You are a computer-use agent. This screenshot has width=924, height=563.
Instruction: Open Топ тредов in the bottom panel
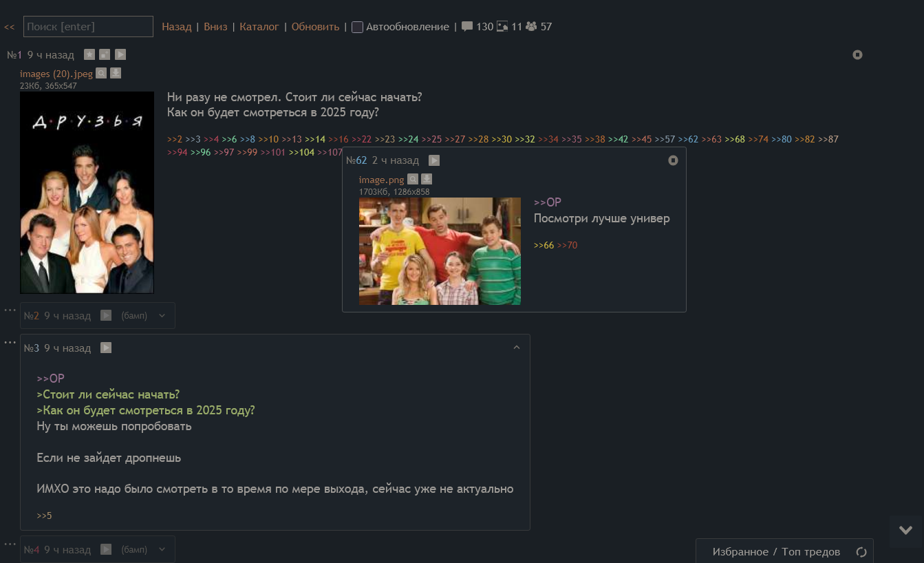point(810,552)
